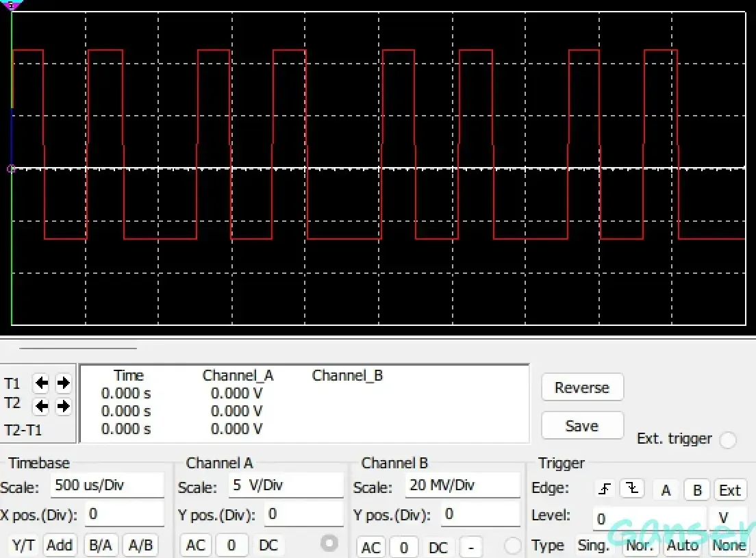Click the cursor marker atop the graph
Viewport: 756px width, 558px height.
pos(12,5)
